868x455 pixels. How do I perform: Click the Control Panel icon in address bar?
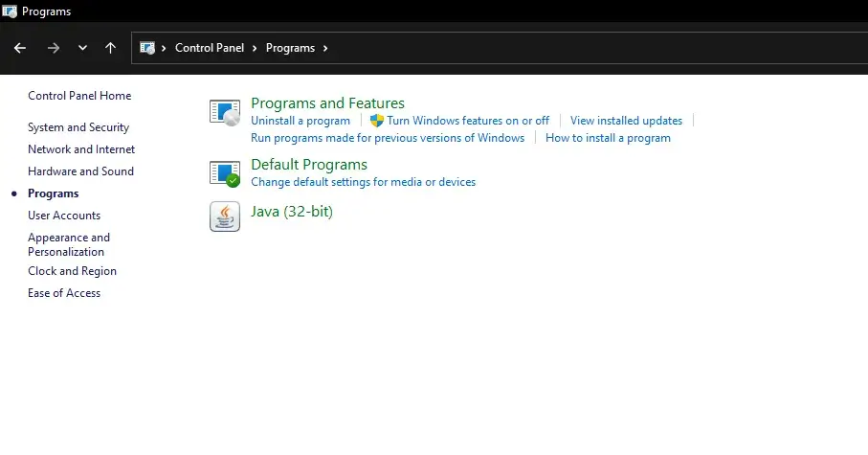tap(147, 48)
